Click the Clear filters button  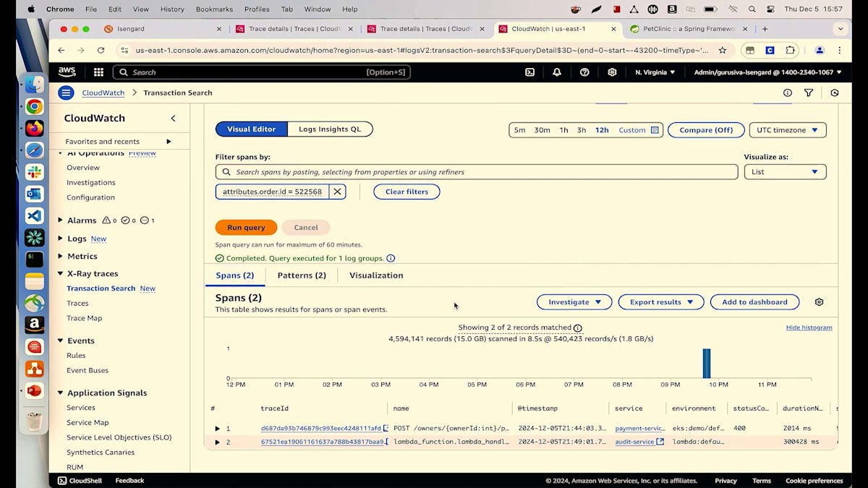coord(407,192)
